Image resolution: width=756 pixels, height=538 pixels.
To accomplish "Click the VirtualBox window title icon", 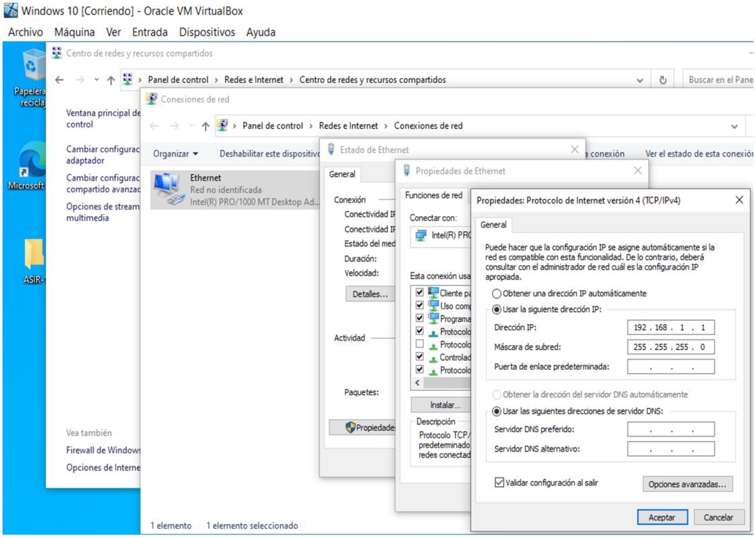I will [x=11, y=10].
